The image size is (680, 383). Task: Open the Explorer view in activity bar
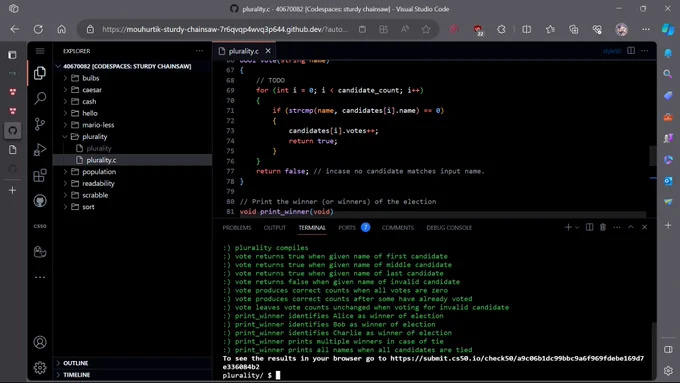40,73
